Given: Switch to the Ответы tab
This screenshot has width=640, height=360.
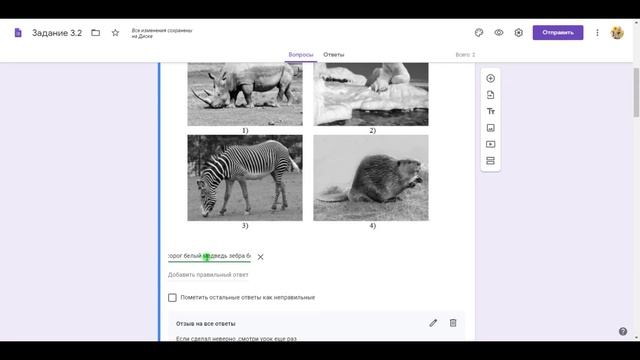Looking at the screenshot, I should 333,55.
